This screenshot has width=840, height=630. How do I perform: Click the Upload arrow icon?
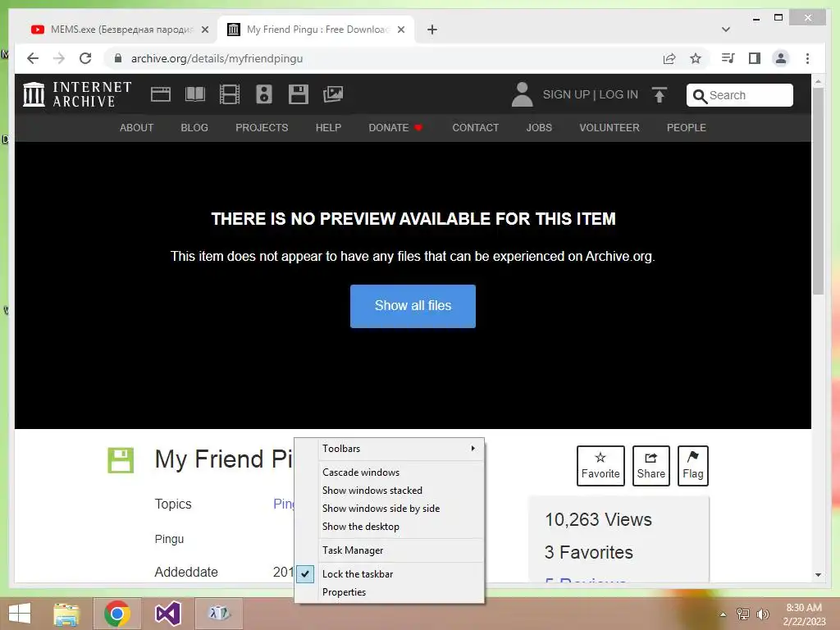tap(660, 95)
